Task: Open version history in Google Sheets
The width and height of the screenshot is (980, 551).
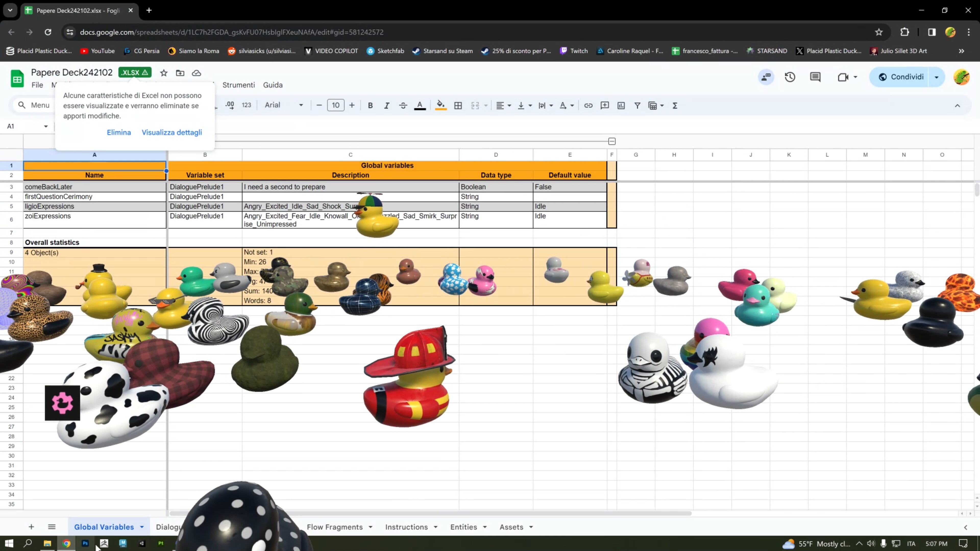Action: tap(790, 77)
